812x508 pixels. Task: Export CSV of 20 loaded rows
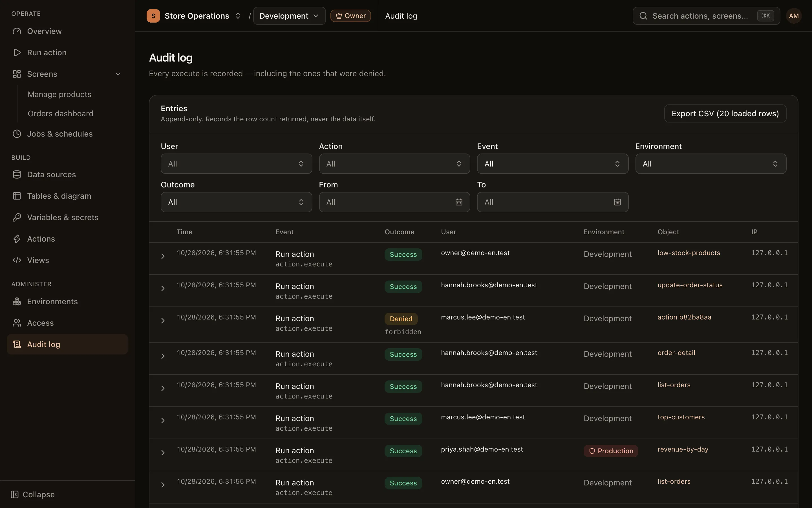[x=725, y=113]
